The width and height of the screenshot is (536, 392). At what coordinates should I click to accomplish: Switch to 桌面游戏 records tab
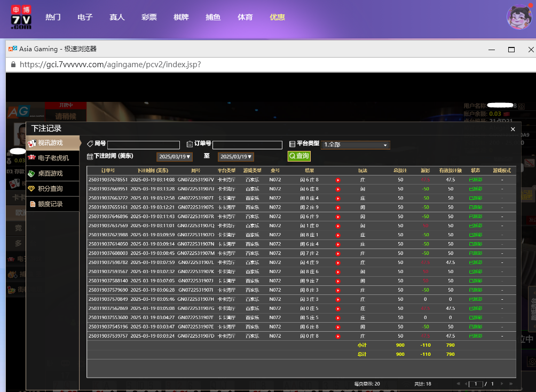tap(50, 173)
